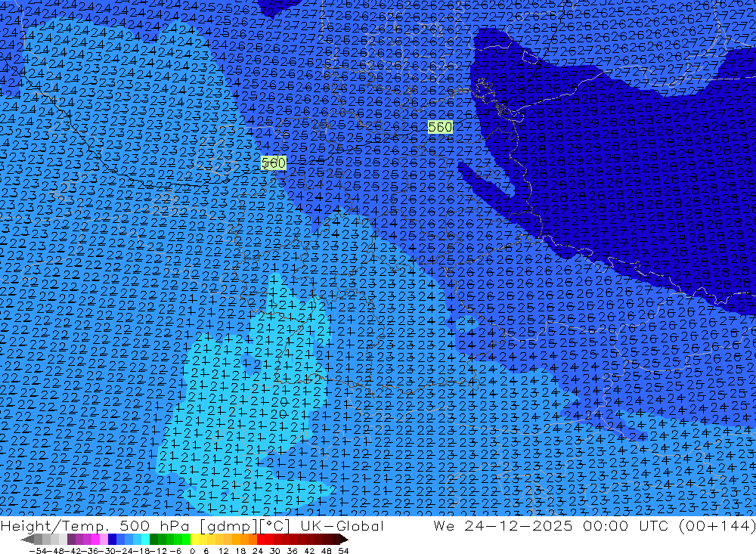
Task: Click the dark maroon right arrow of color scale
Action: pos(344,540)
